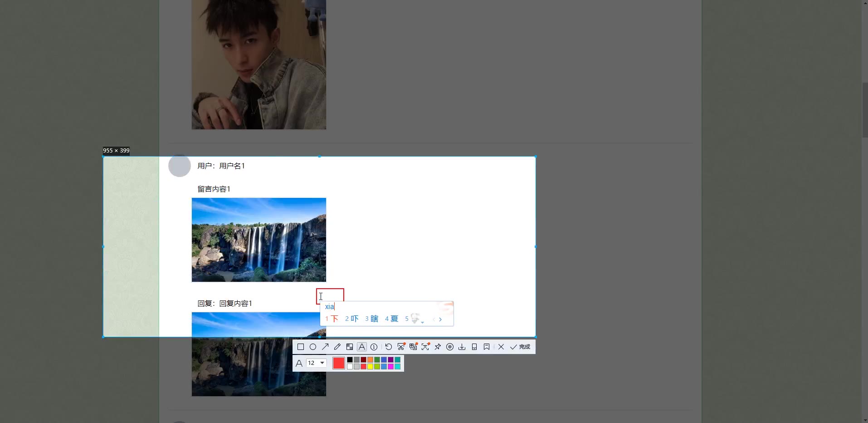The image size is (868, 423).
Task: Pick the small bright red swatch
Action: tap(364, 367)
